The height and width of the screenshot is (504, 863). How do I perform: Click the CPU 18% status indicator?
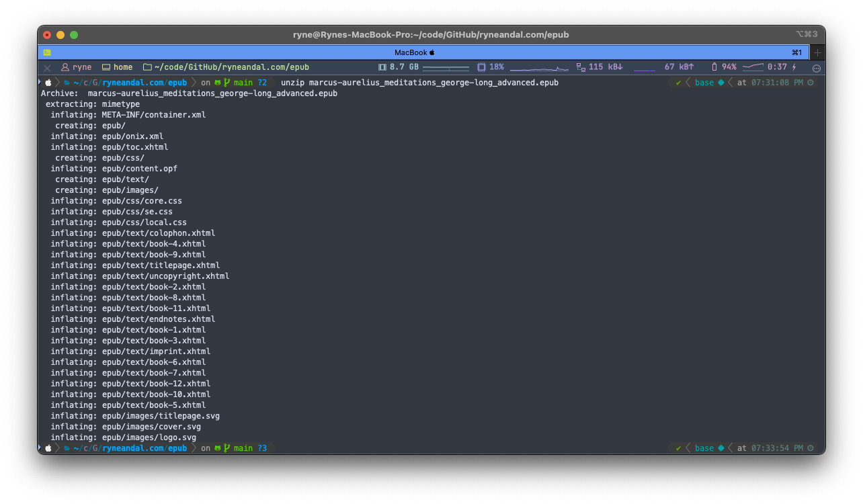point(491,67)
